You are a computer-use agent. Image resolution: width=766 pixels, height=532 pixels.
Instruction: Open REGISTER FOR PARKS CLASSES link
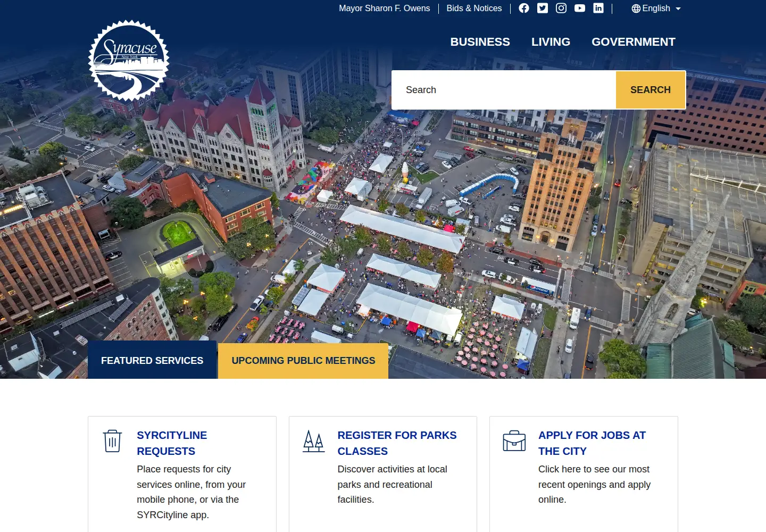point(397,443)
